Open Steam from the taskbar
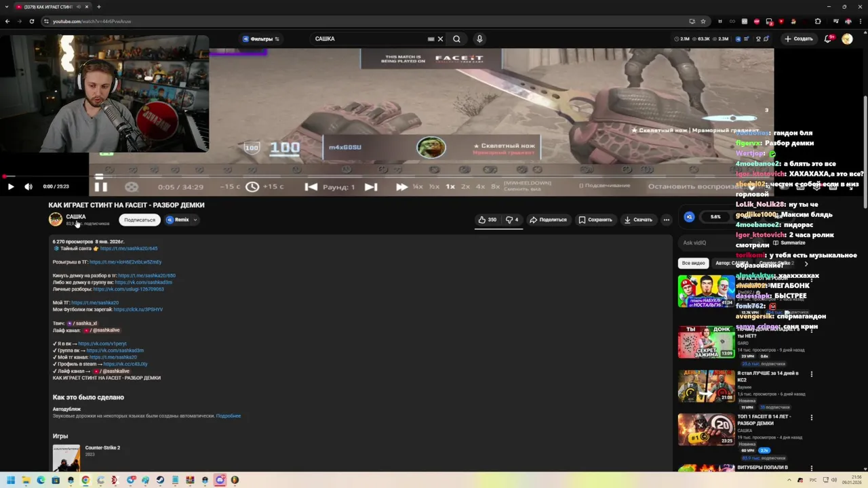Image resolution: width=868 pixels, height=488 pixels. point(160,480)
